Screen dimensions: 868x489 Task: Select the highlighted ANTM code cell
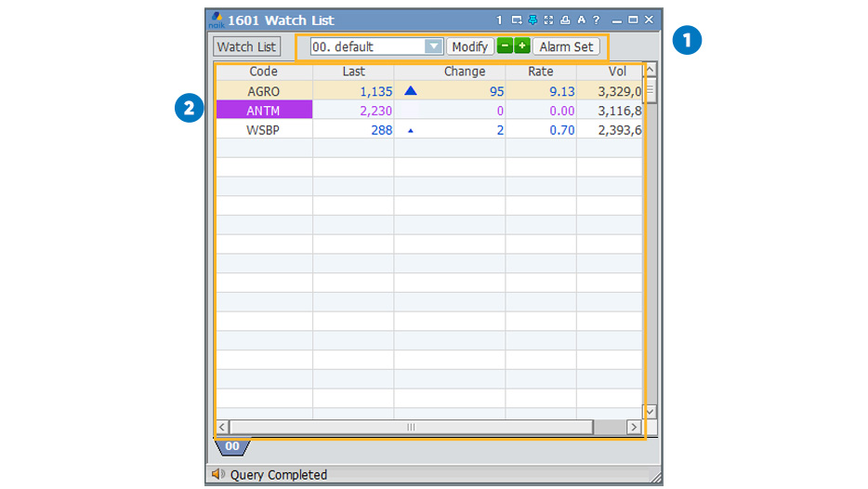(x=264, y=111)
